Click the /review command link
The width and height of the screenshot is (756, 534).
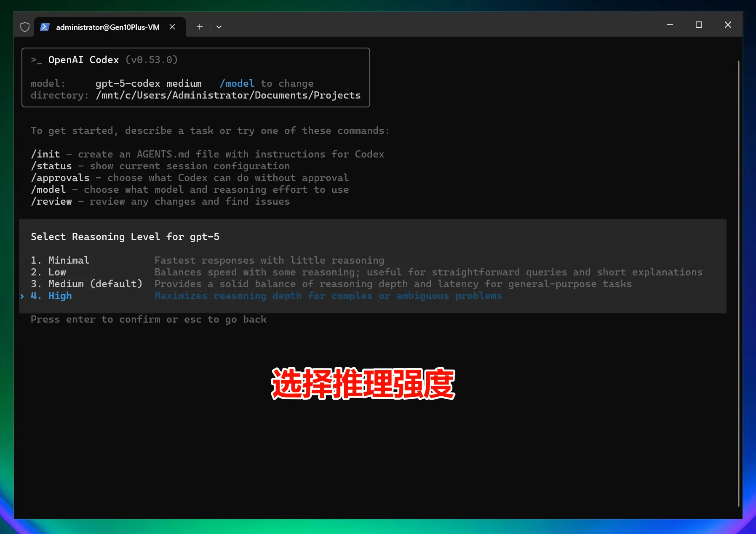[51, 201]
